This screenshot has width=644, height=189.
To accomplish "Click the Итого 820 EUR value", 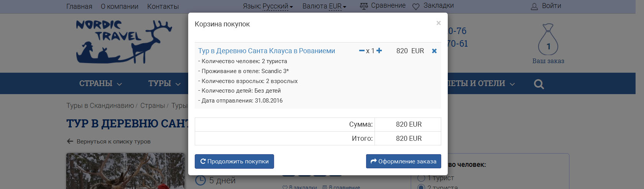I will pos(409,138).
